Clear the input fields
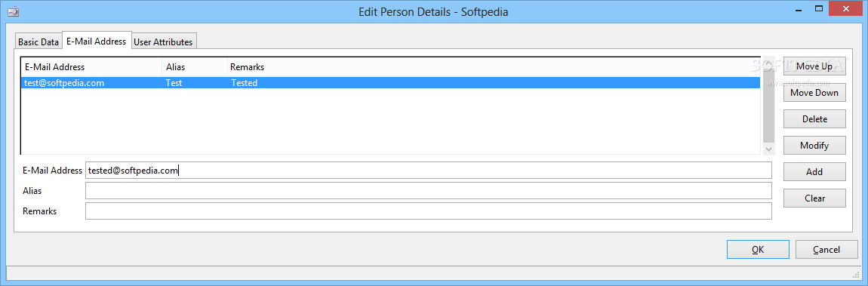 (814, 198)
